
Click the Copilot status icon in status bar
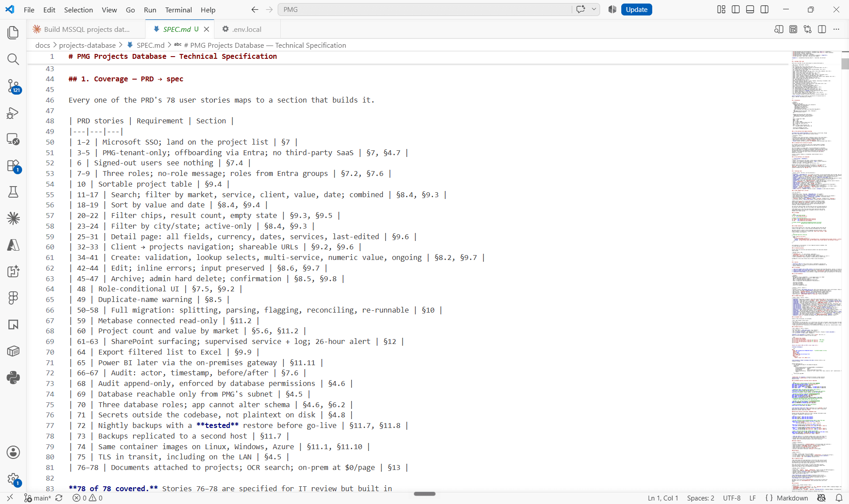(x=822, y=498)
